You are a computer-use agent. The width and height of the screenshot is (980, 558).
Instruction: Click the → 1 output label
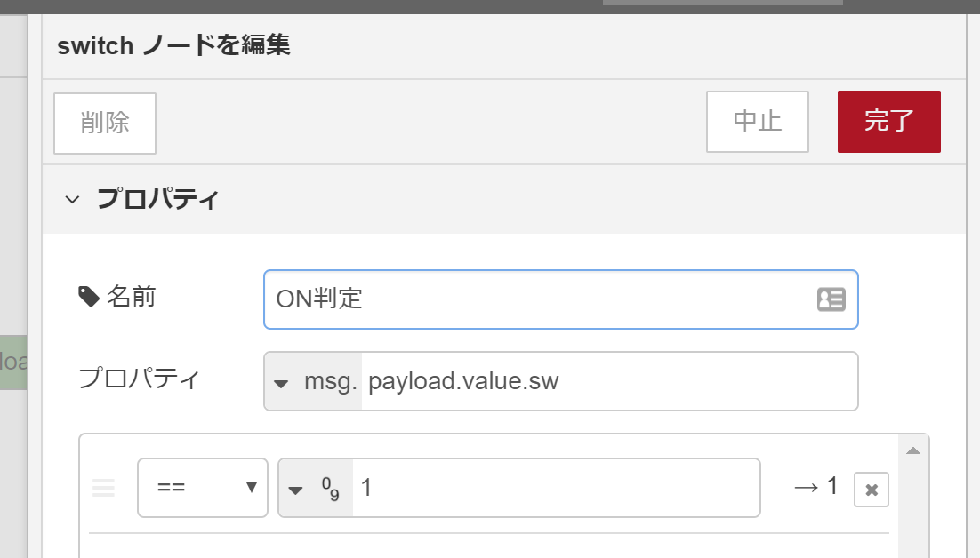(815, 487)
